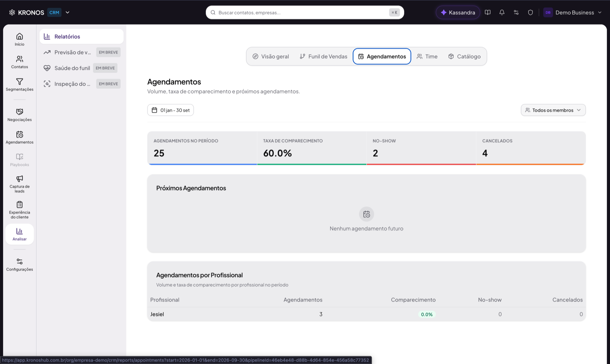Open Configurações sliders icon in sidebar
This screenshot has width=610, height=364.
[19, 261]
